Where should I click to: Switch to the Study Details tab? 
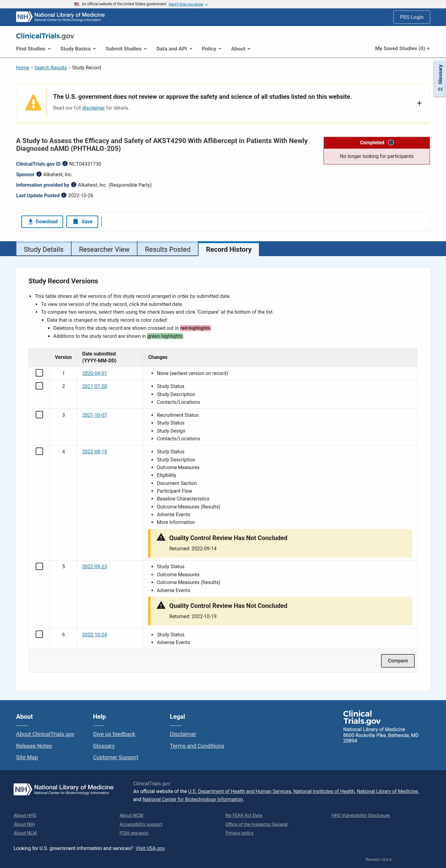coord(43,249)
